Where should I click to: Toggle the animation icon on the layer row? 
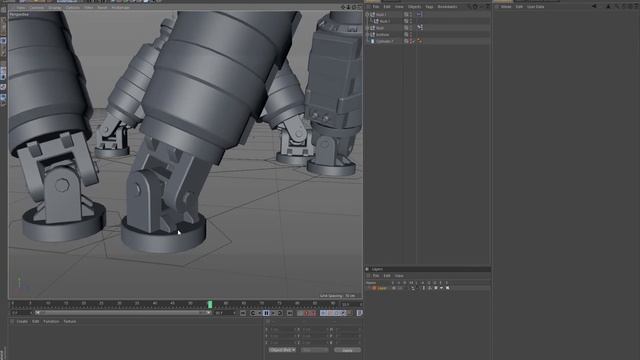424,288
